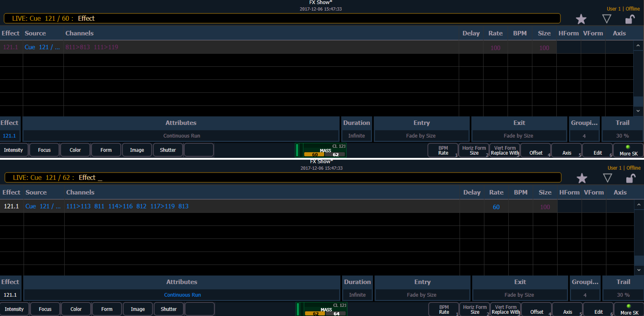Image resolution: width=644 pixels, height=316 pixels.
Task: Select Color category in the Cue 121 / 60 panel
Action: pyautogui.click(x=75, y=150)
